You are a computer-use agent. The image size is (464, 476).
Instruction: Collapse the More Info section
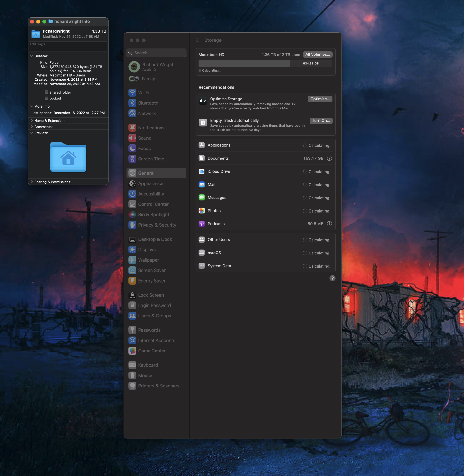click(x=32, y=106)
